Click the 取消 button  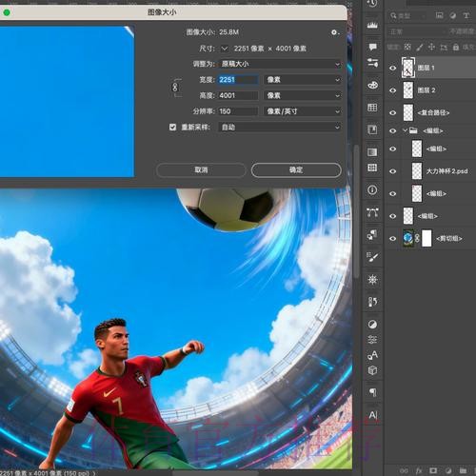[201, 170]
